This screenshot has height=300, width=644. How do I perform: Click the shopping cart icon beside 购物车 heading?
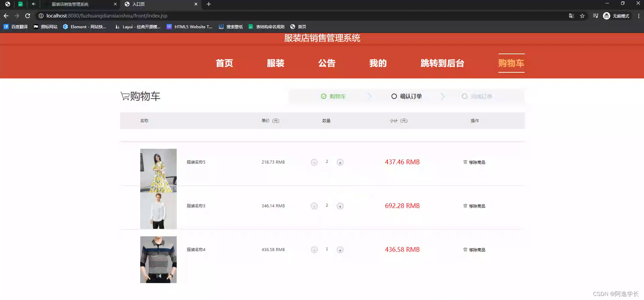[125, 96]
